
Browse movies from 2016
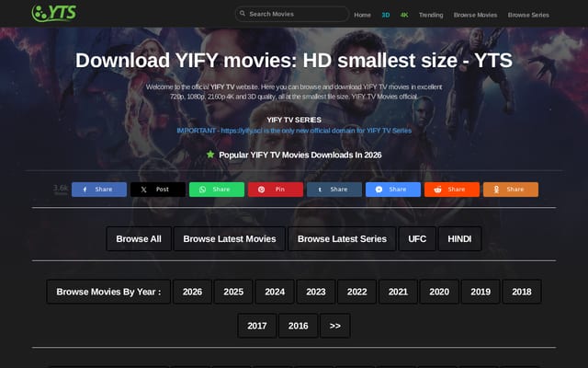coord(298,326)
